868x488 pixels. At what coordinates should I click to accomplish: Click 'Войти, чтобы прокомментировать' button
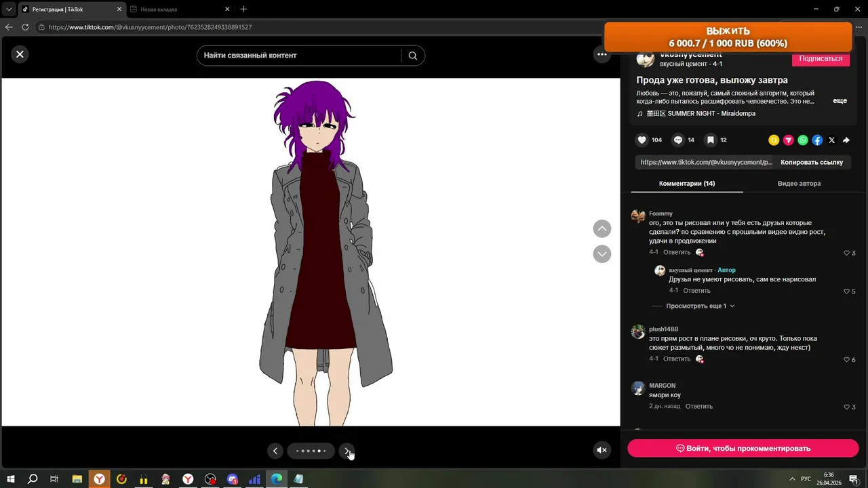[x=743, y=448]
